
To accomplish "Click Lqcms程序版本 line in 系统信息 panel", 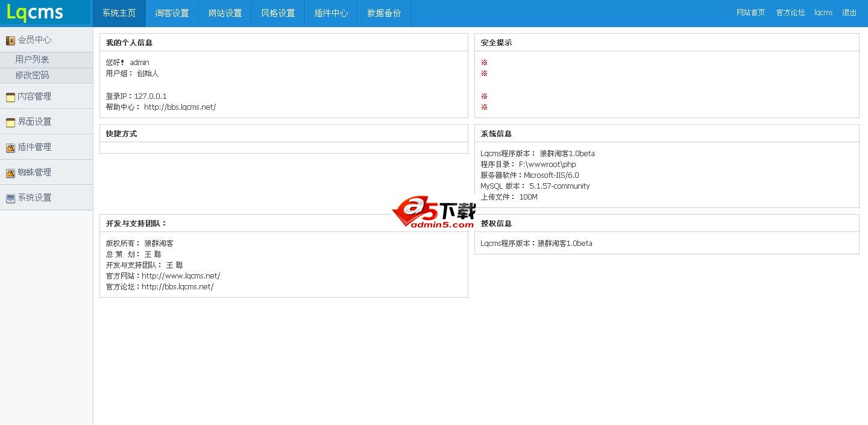I will click(x=538, y=154).
